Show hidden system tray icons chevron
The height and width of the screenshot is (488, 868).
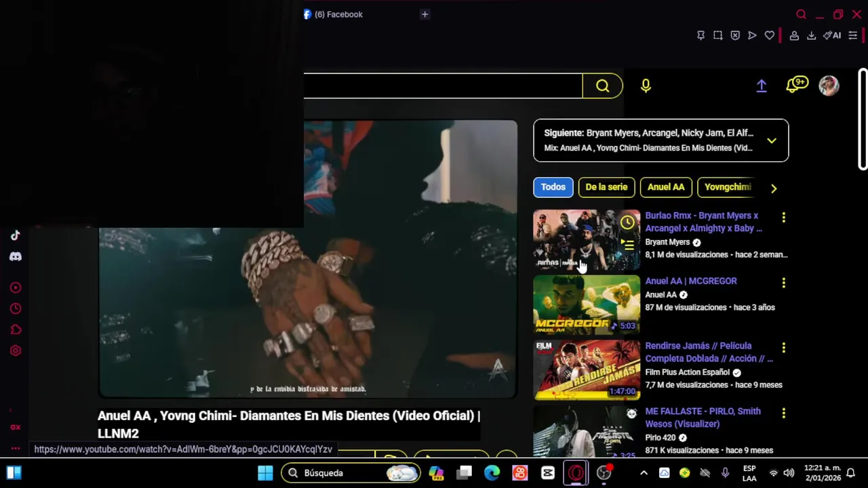(644, 473)
